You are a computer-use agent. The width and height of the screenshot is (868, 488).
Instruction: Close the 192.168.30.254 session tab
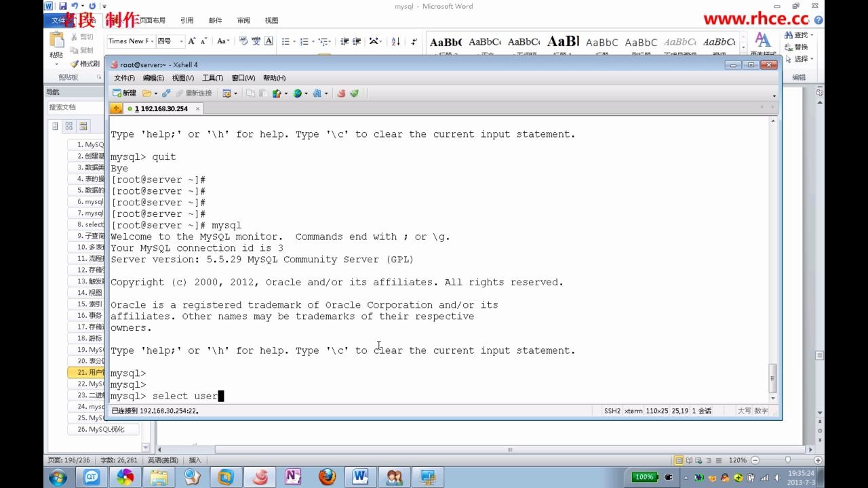(x=197, y=108)
